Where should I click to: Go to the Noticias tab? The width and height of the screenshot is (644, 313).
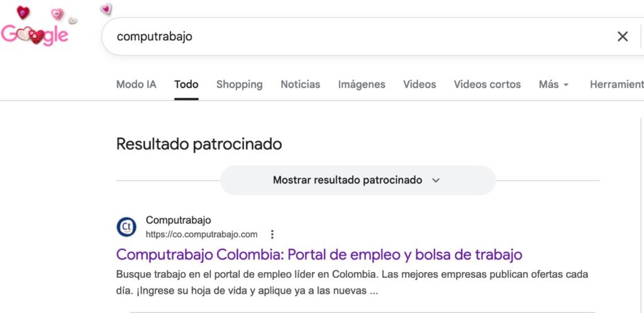click(300, 84)
